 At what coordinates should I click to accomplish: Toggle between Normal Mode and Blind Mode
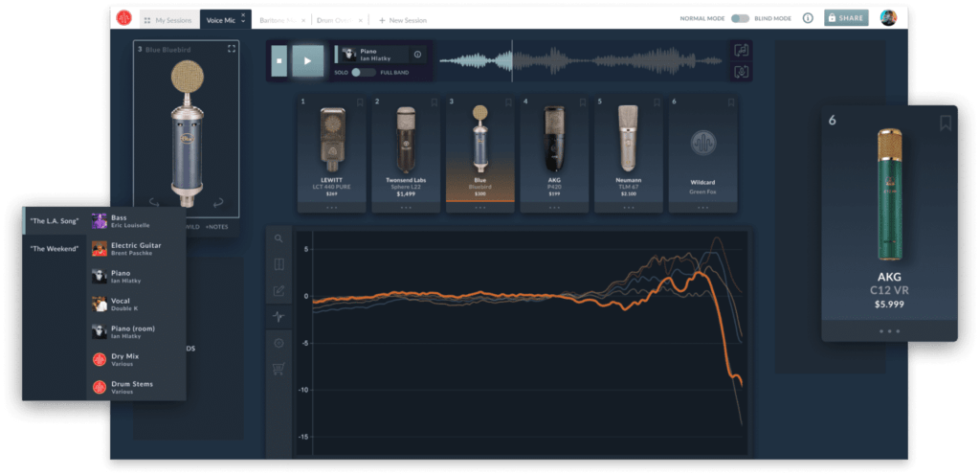741,18
